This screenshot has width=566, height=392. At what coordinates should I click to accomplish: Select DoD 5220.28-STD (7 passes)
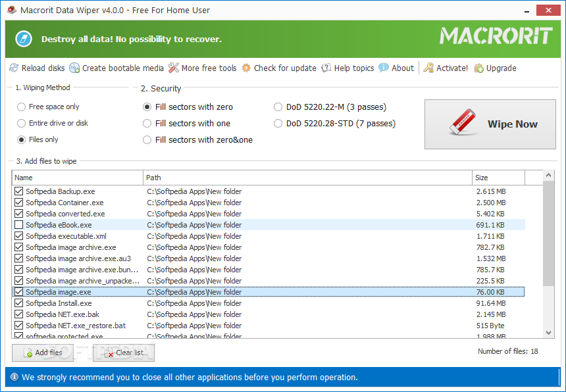[x=278, y=124]
